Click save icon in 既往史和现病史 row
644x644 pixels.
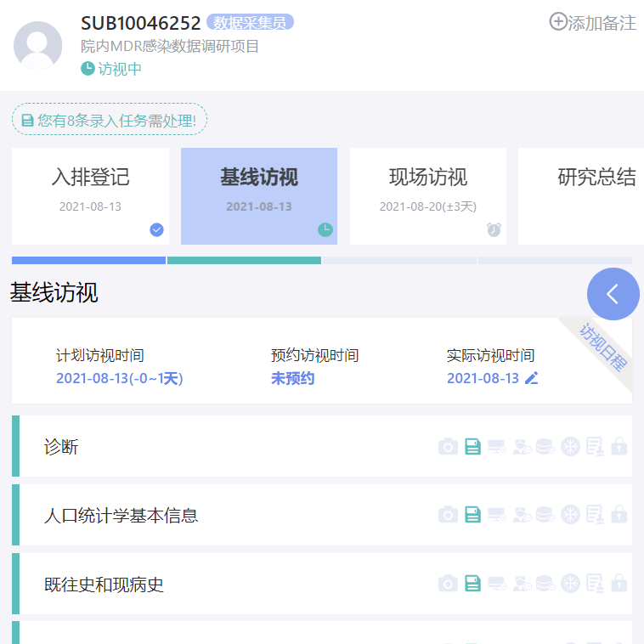pos(472,584)
